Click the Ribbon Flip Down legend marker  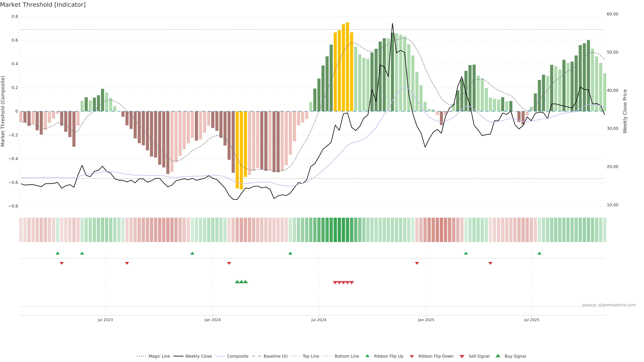click(x=412, y=356)
